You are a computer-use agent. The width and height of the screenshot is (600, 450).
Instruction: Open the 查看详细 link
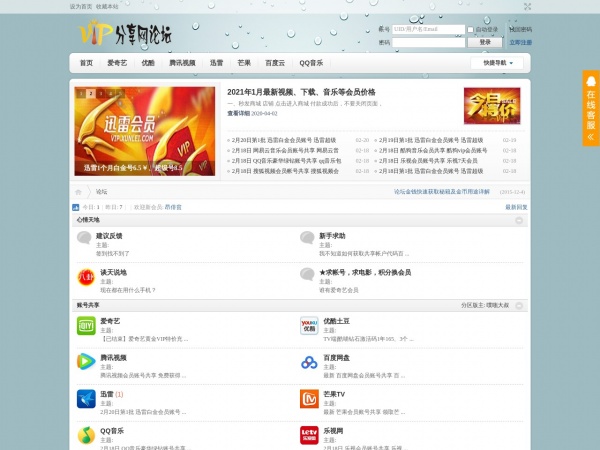click(x=238, y=113)
